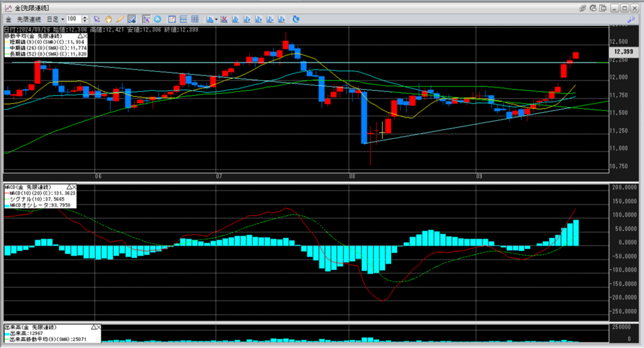
Task: Show the grid-style table icon
Action: click(195, 20)
